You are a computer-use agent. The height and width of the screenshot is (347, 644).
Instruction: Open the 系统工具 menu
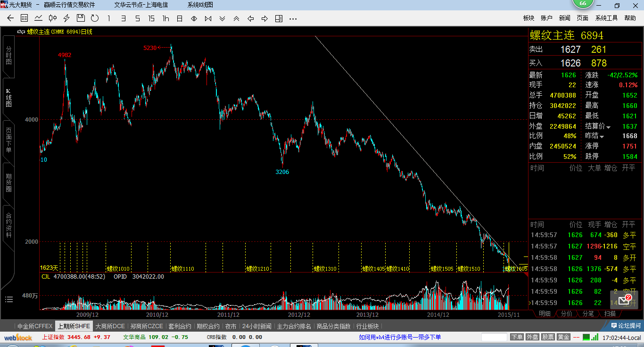(606, 18)
